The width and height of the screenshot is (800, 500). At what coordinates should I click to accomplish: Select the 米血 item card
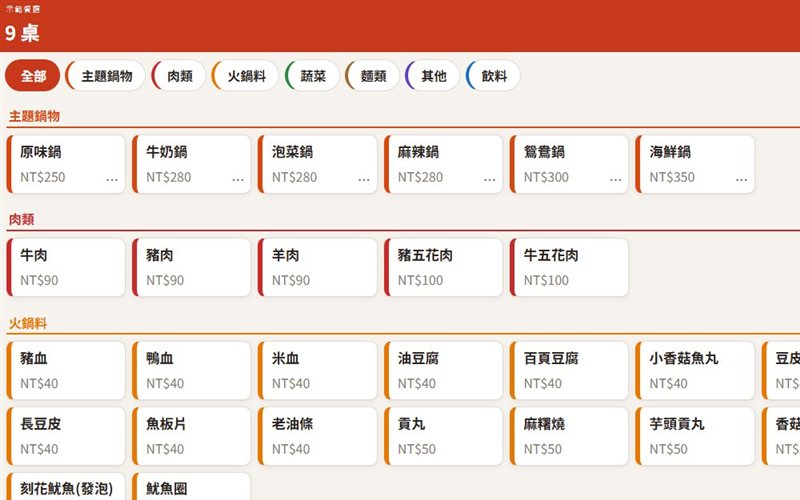[x=317, y=370]
